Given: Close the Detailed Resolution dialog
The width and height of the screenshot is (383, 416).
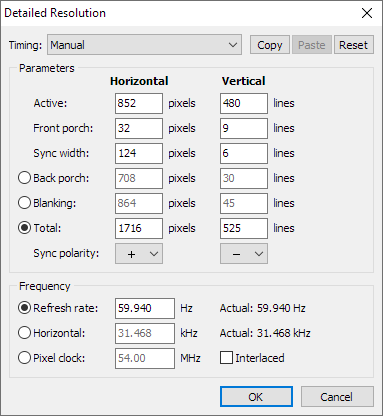Looking at the screenshot, I should (x=367, y=13).
